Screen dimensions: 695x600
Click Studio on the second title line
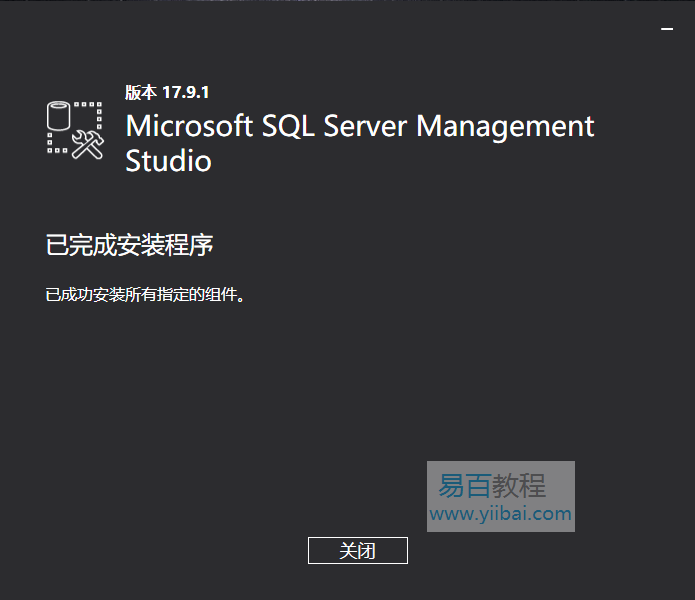coord(168,161)
